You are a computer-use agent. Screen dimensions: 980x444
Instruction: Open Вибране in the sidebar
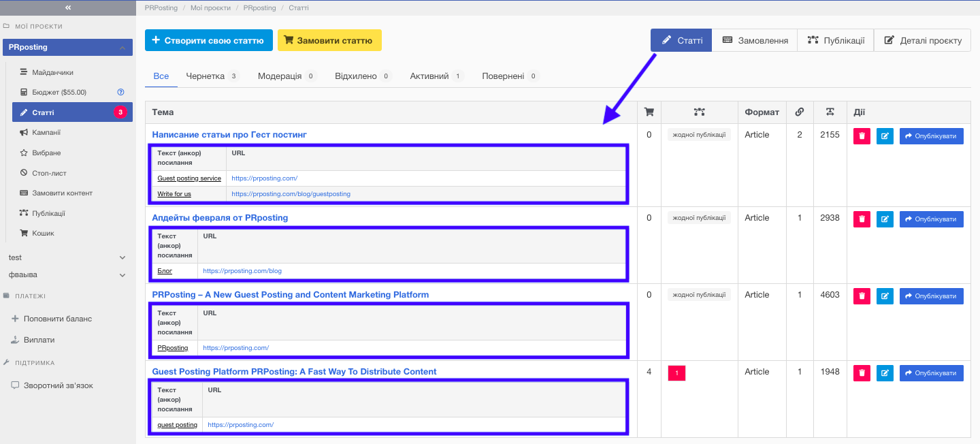(x=46, y=153)
